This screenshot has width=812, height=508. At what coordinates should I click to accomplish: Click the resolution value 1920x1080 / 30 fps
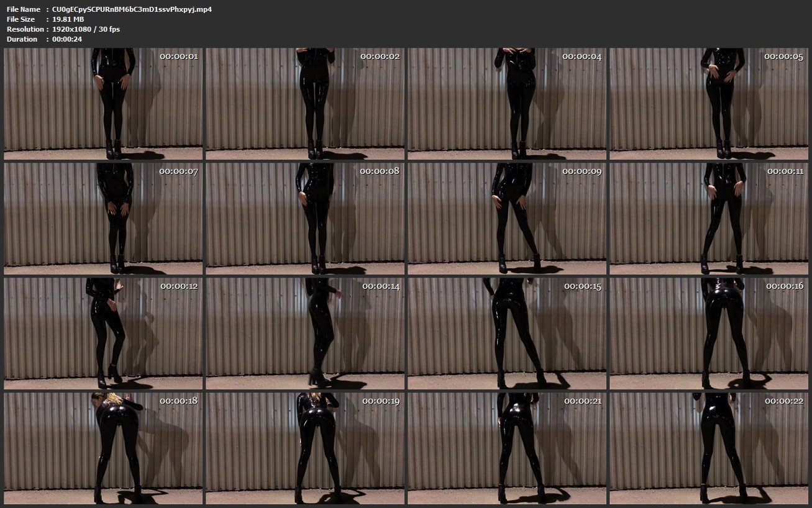86,29
